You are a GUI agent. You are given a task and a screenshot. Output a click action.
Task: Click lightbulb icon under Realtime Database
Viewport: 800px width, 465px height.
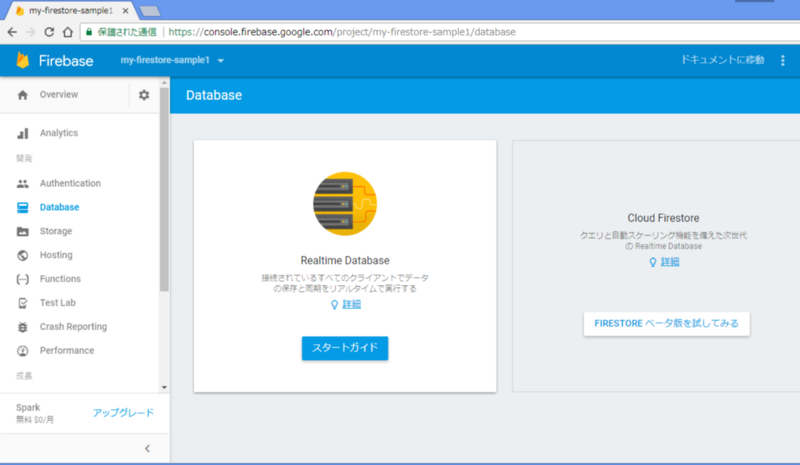[334, 305]
